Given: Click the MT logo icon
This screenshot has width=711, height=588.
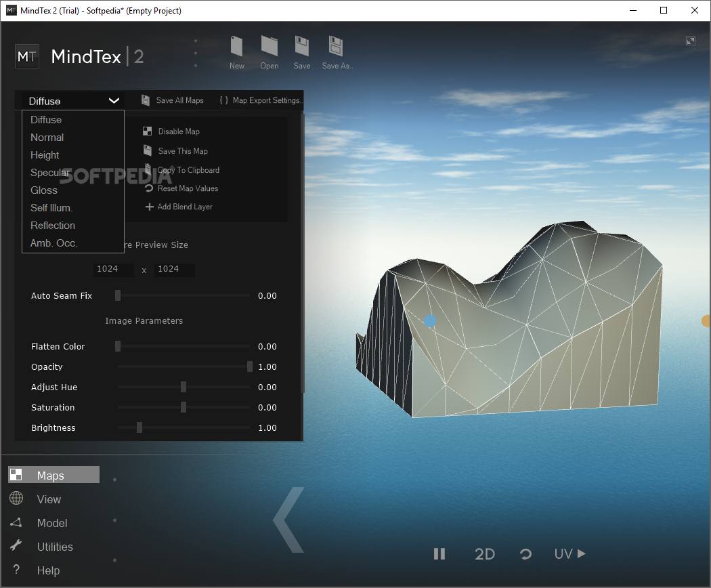Looking at the screenshot, I should [x=27, y=56].
